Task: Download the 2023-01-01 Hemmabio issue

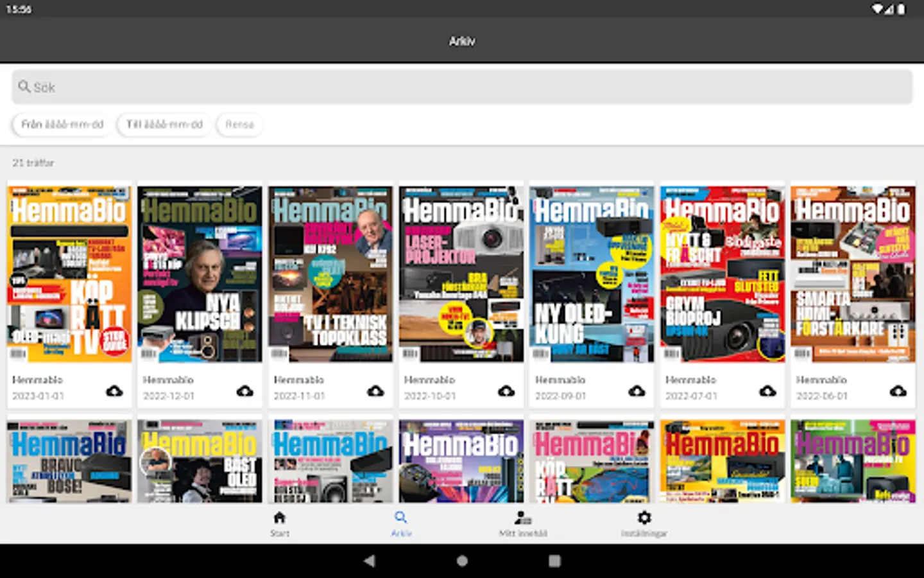Action: (x=114, y=391)
